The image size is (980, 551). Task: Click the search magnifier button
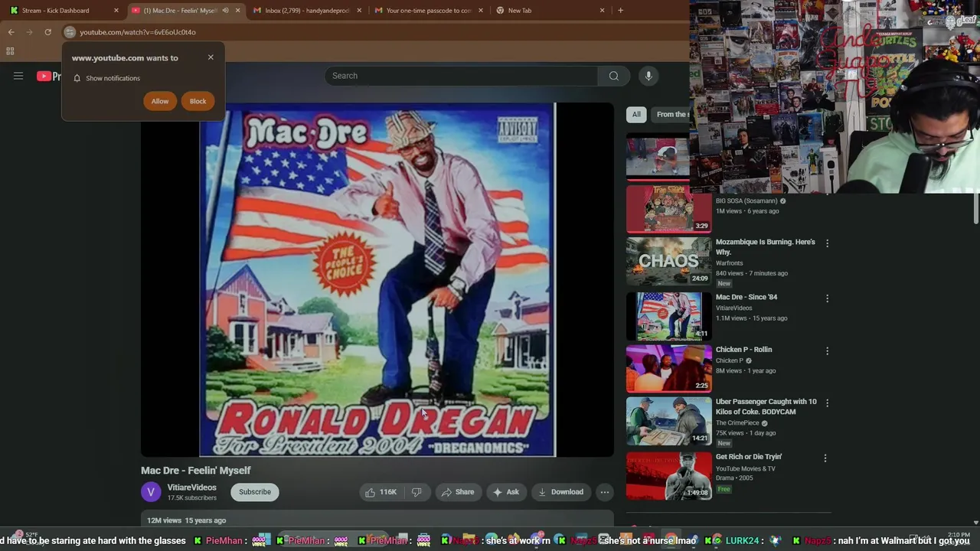pyautogui.click(x=613, y=76)
